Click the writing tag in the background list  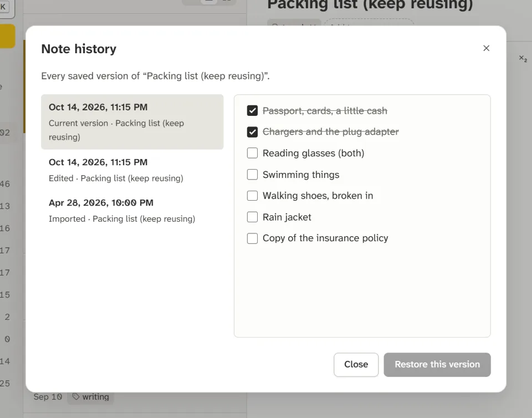coord(91,396)
